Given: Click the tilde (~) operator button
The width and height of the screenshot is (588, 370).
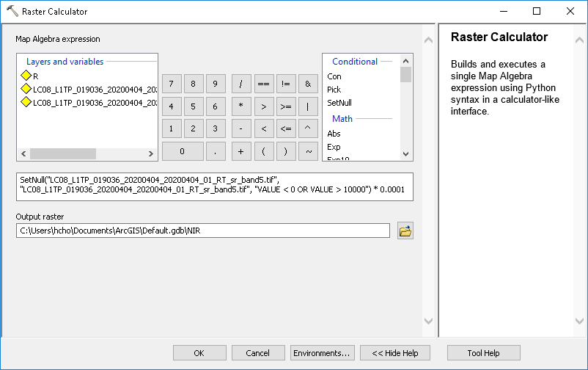Looking at the screenshot, I should coord(308,151).
